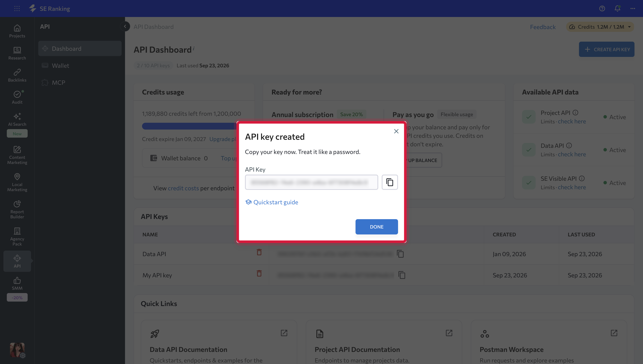
Task: Click the user profile avatar
Action: [17, 350]
